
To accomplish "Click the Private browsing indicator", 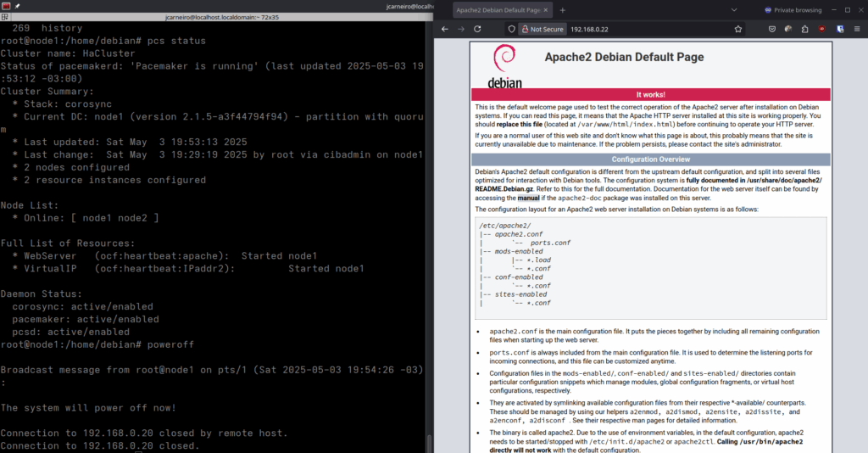I will point(793,10).
